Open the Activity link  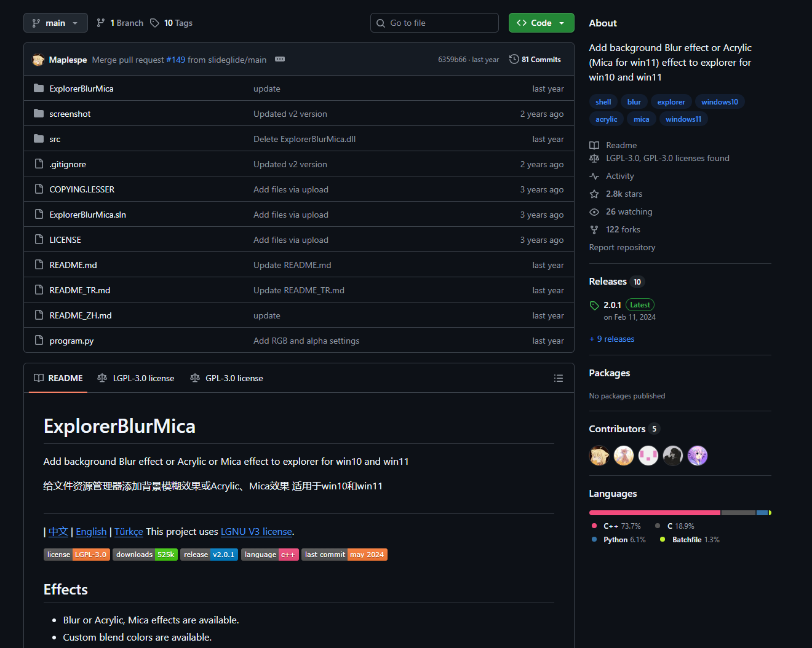click(612, 176)
